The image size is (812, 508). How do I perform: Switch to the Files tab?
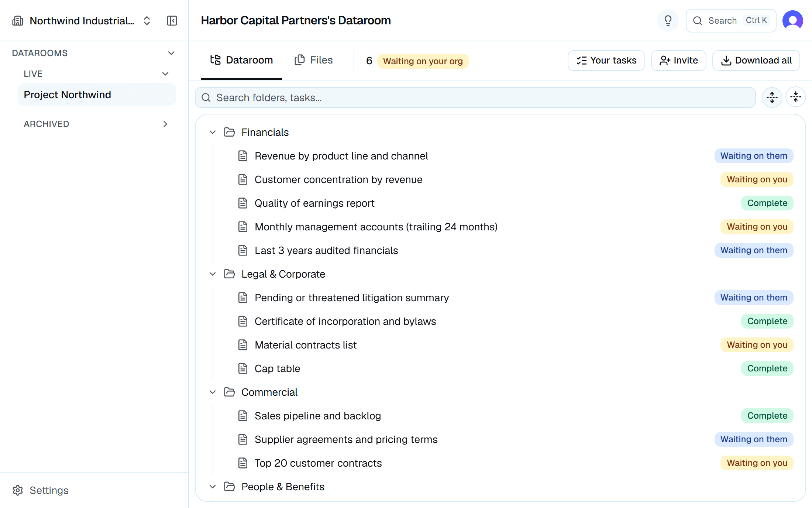point(314,60)
